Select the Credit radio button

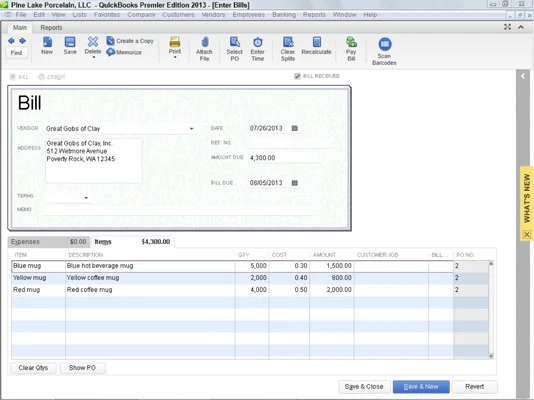41,77
